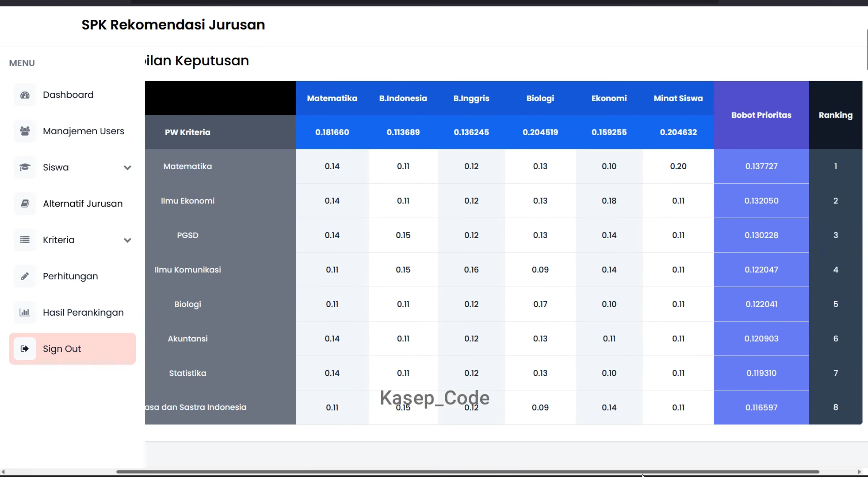868x477 pixels.
Task: Click the PGSD row label
Action: click(187, 235)
